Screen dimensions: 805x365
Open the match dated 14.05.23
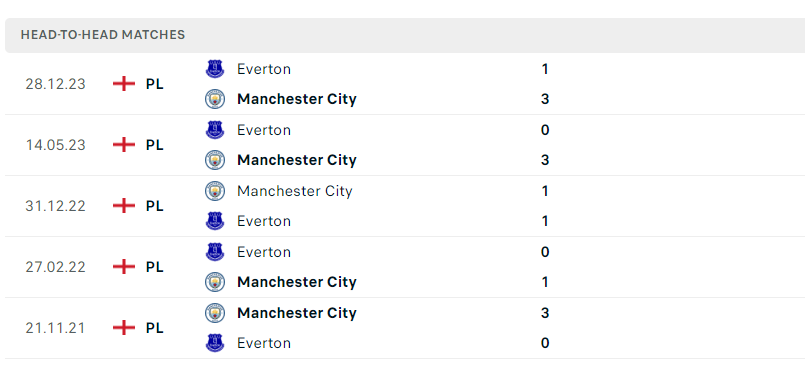click(405, 145)
